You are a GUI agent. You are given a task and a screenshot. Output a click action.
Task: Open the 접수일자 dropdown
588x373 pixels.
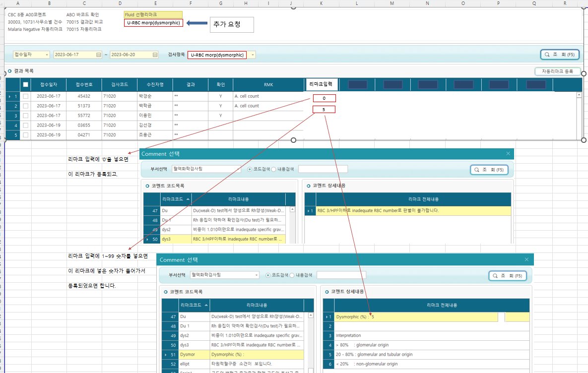[x=47, y=55]
